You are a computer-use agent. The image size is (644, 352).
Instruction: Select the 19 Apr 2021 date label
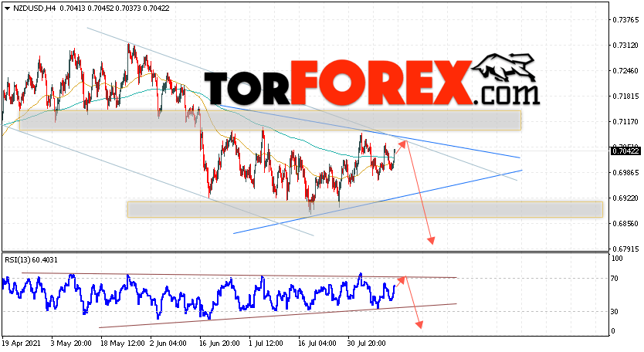click(x=20, y=343)
